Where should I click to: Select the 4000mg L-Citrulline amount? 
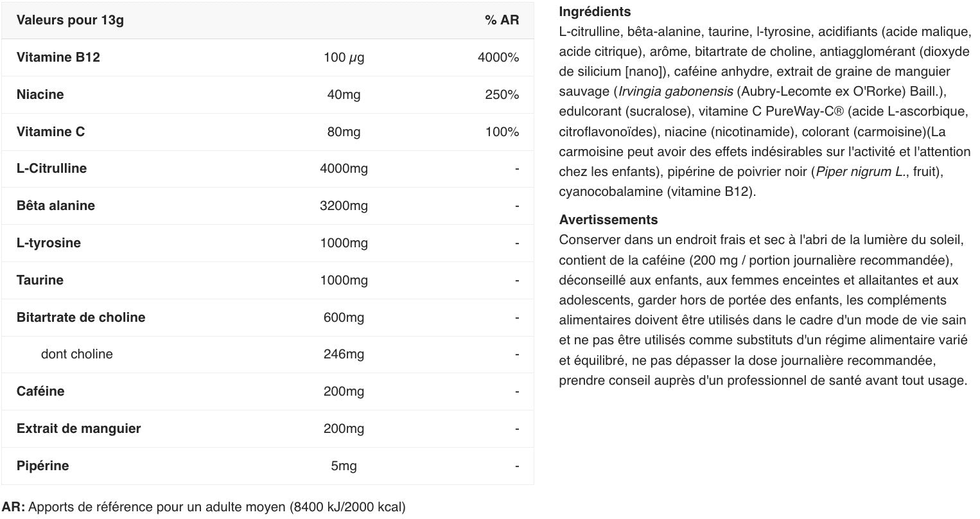[344, 168]
